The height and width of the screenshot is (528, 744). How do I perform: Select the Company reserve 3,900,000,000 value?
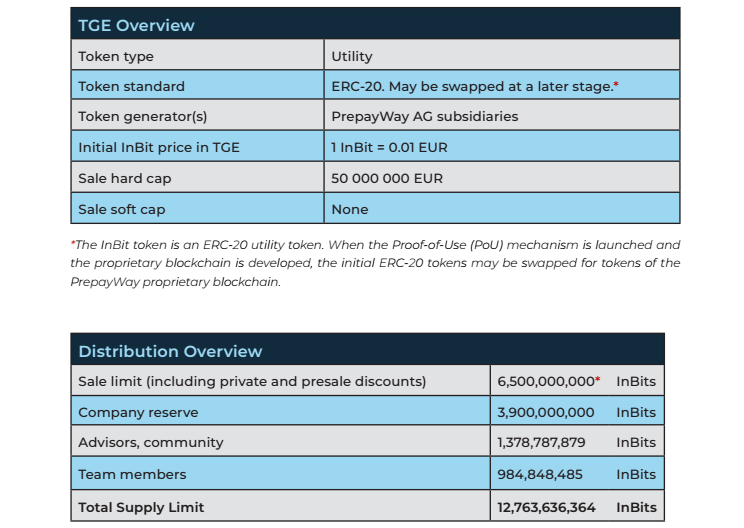pos(546,412)
